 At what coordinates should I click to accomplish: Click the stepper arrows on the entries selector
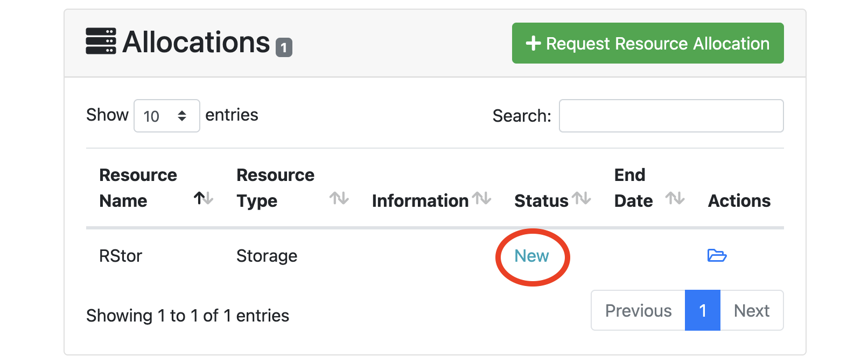click(x=181, y=115)
